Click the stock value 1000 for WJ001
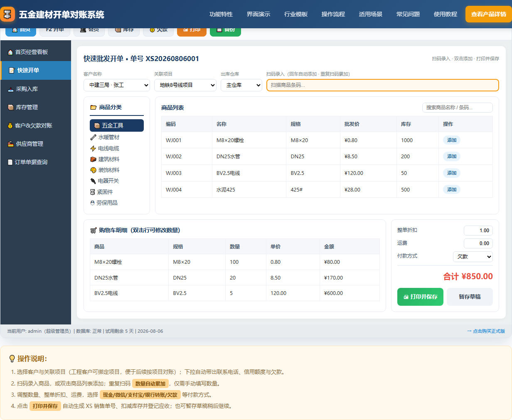 pyautogui.click(x=407, y=140)
